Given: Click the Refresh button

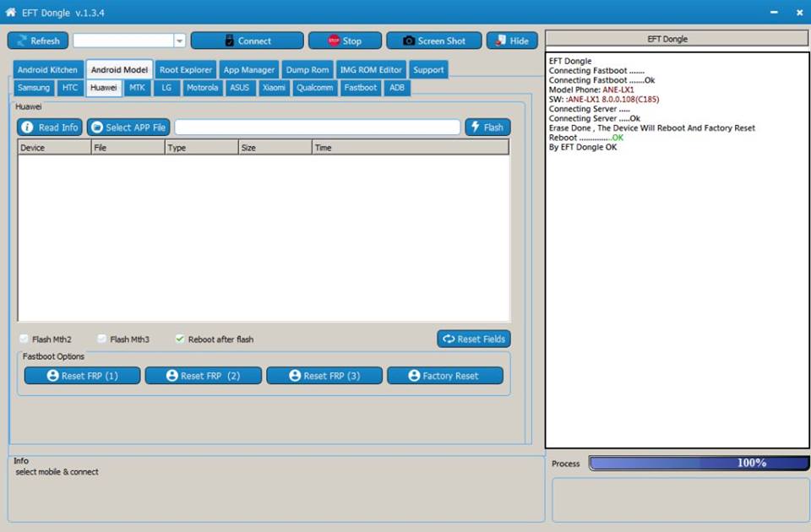Looking at the screenshot, I should 38,41.
